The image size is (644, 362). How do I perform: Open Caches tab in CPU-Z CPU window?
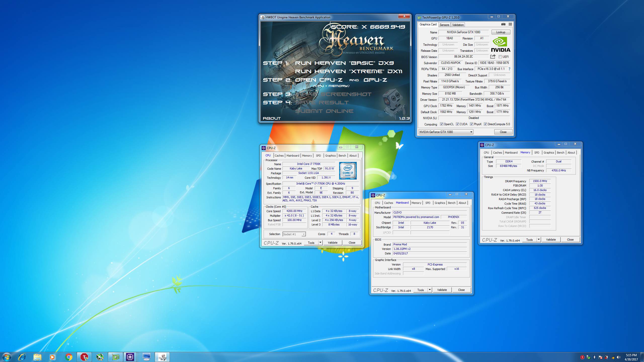click(x=279, y=156)
